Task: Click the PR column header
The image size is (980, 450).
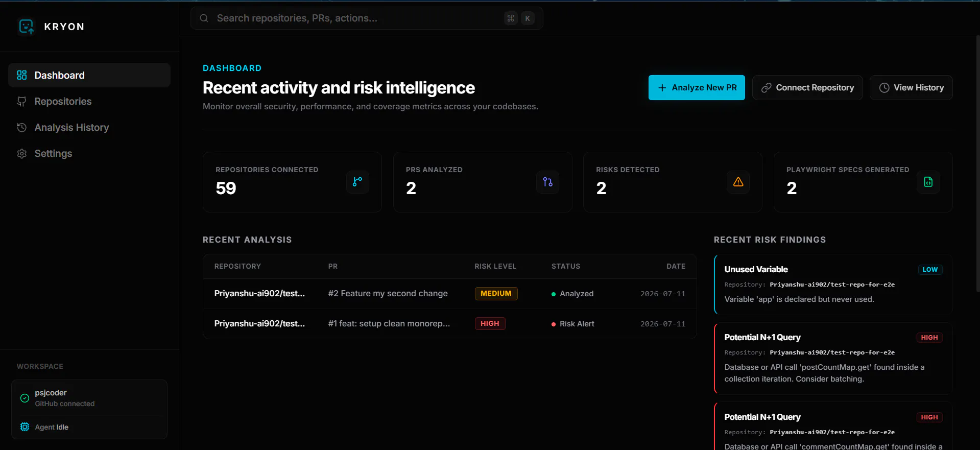Action: pos(333,266)
